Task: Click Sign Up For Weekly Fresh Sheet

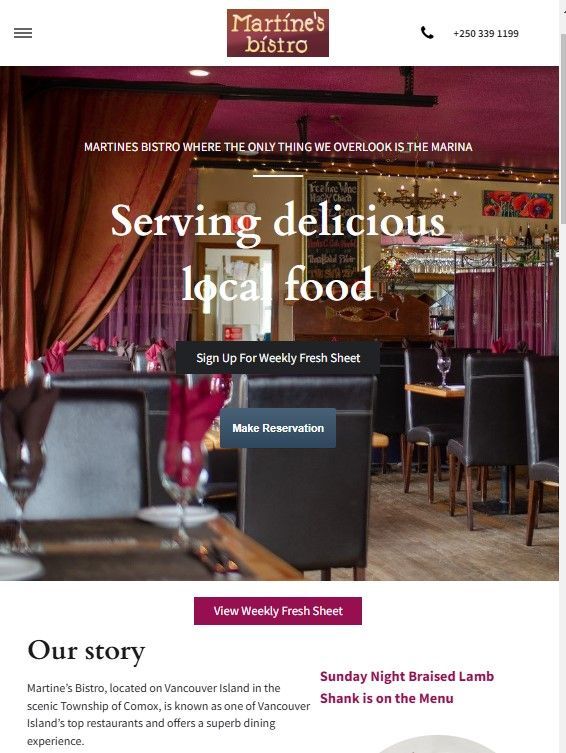Action: tap(278, 358)
